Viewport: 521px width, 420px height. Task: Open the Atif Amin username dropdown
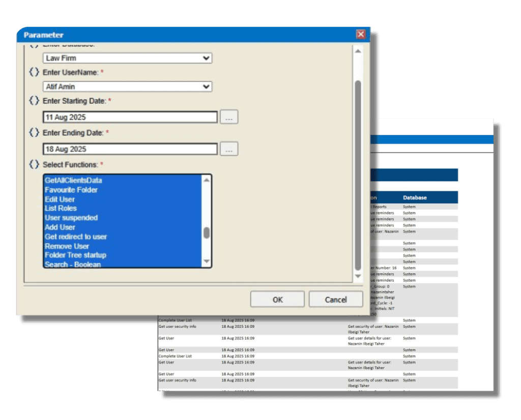(206, 87)
